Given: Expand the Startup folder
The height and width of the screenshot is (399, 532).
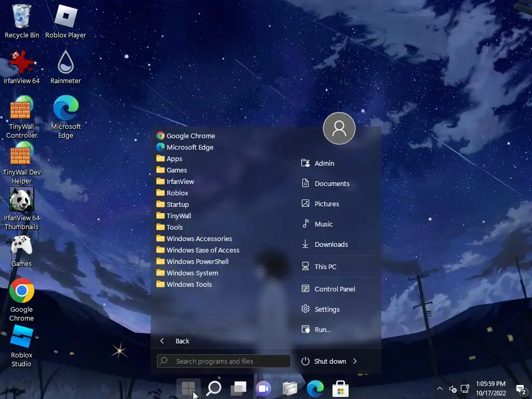Looking at the screenshot, I should 172,204.
